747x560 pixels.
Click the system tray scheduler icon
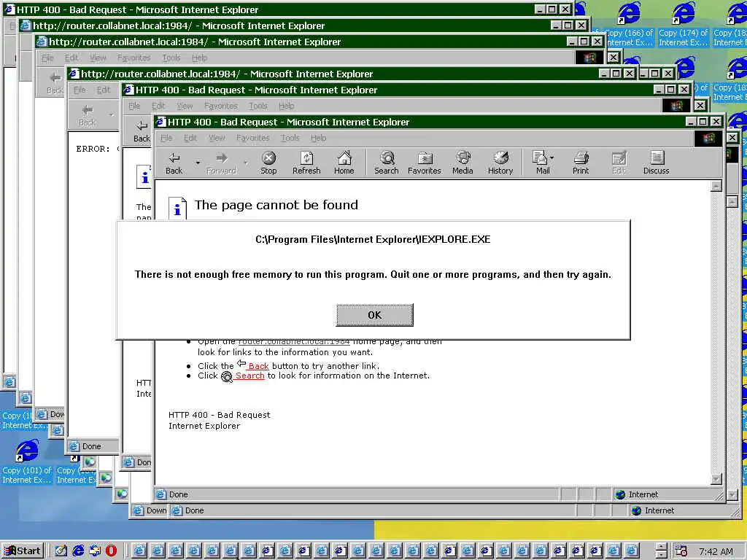(x=681, y=551)
